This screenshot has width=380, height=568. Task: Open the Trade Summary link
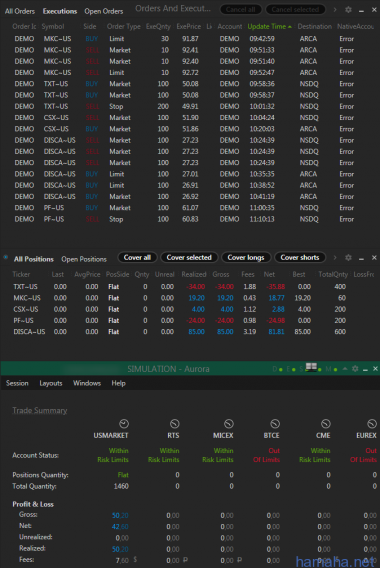coord(40,410)
